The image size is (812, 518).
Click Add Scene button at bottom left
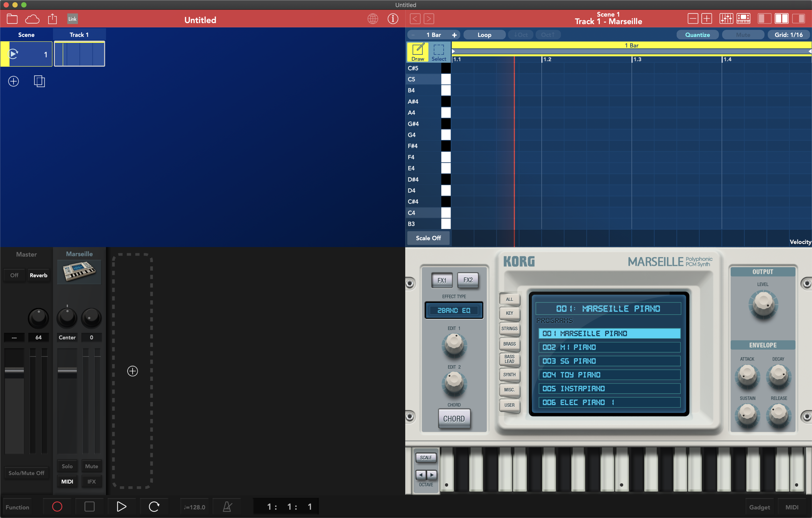click(x=13, y=81)
